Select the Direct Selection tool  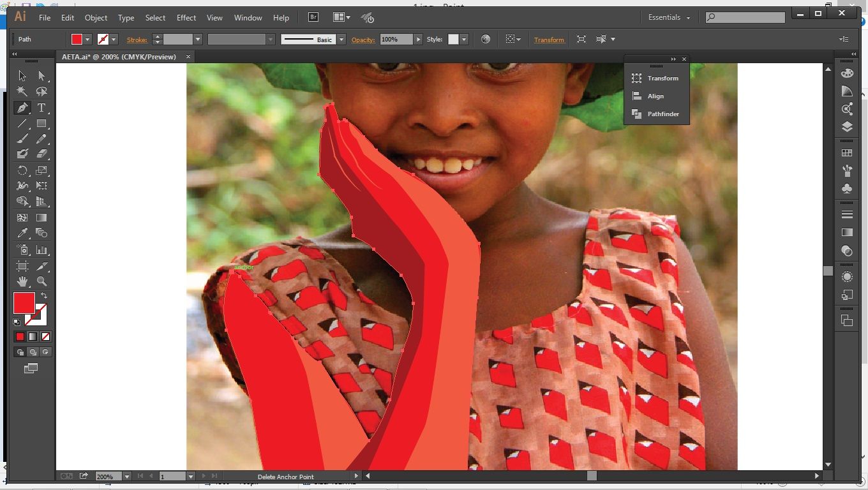click(x=41, y=76)
